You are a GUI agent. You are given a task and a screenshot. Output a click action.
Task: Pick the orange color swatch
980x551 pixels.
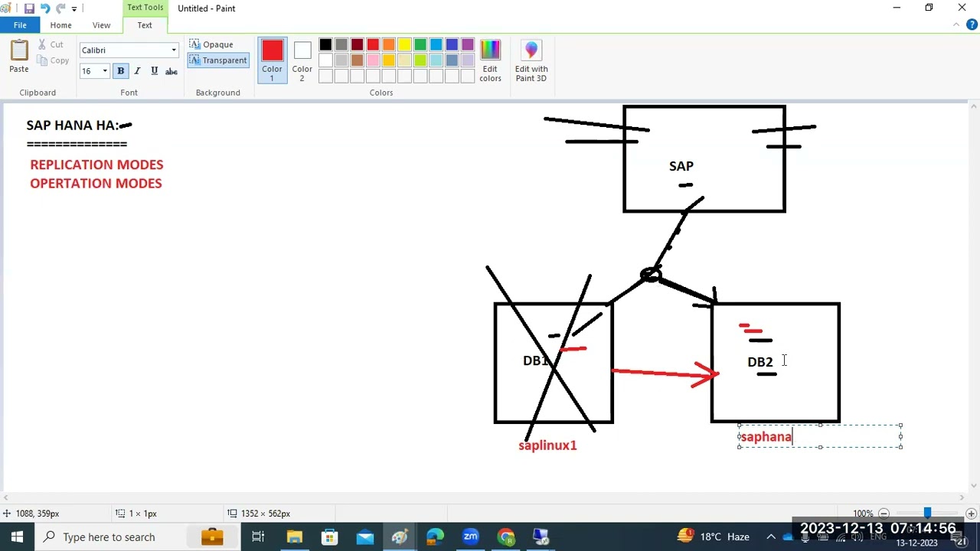coord(388,45)
